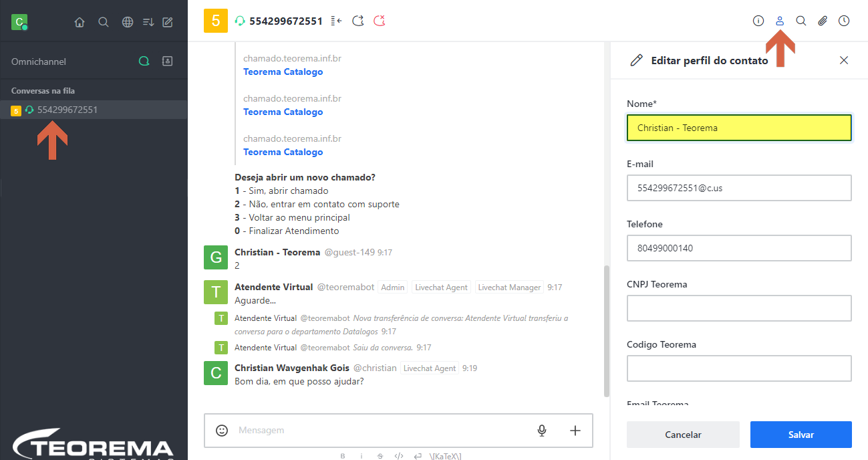Click the CNPJ Teorema input field
The image size is (868, 460).
(739, 308)
